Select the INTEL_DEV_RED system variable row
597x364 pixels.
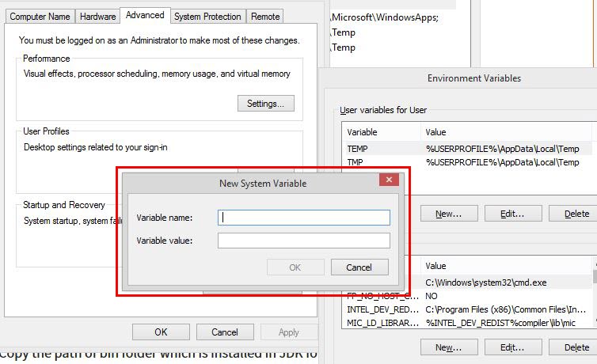(467, 309)
